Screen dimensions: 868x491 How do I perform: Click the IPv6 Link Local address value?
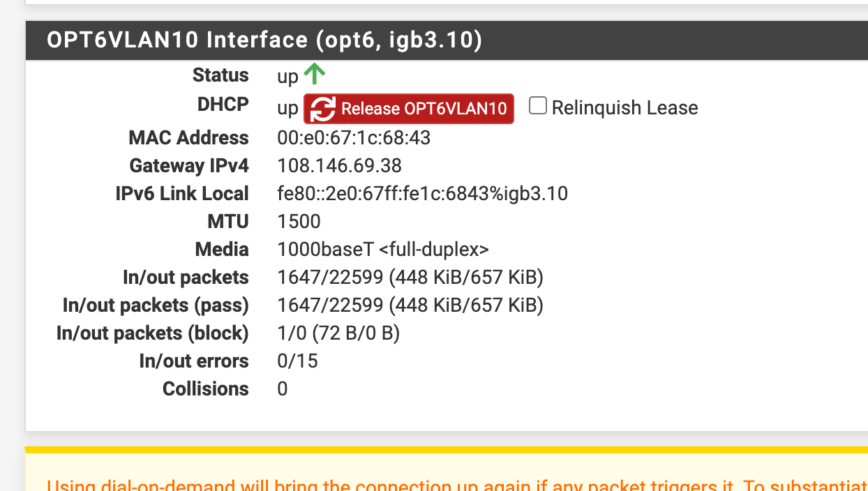pos(422,194)
